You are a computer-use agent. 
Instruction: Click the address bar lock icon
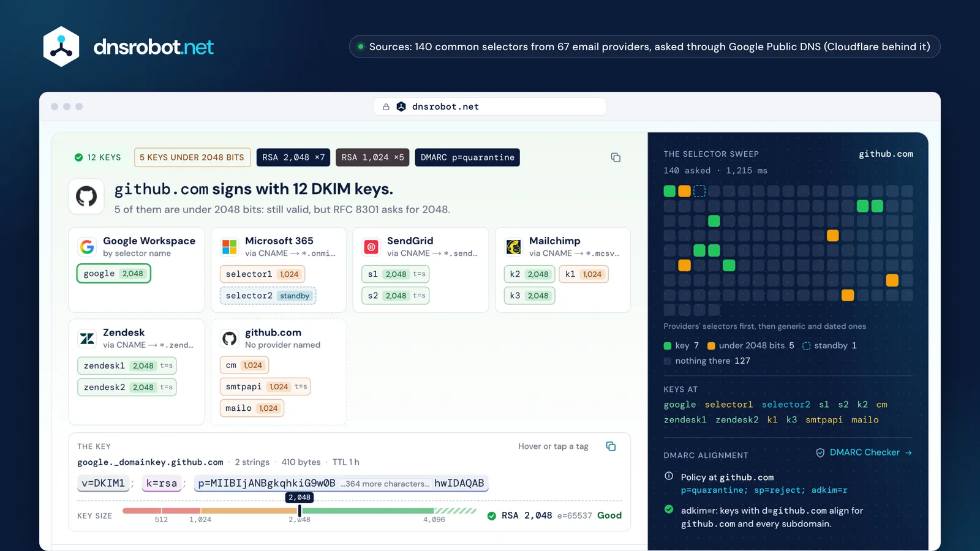pyautogui.click(x=386, y=107)
